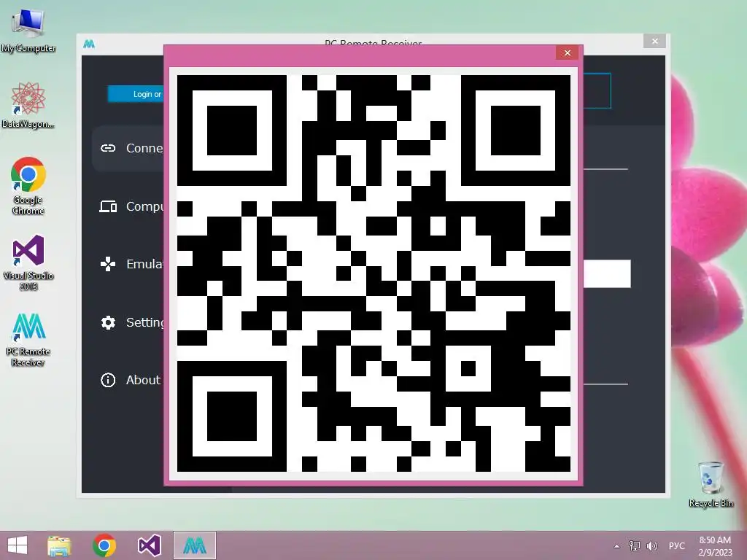Open PC Remote Receiver desktop shortcut
The width and height of the screenshot is (747, 560).
pos(28,340)
